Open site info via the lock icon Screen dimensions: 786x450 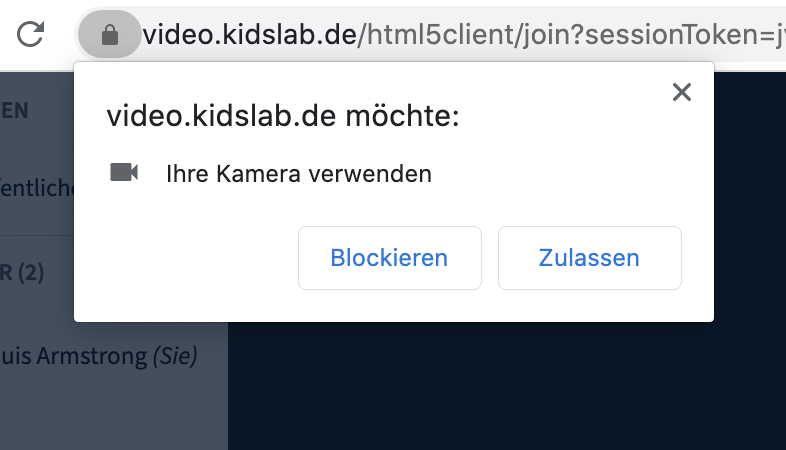[x=110, y=36]
